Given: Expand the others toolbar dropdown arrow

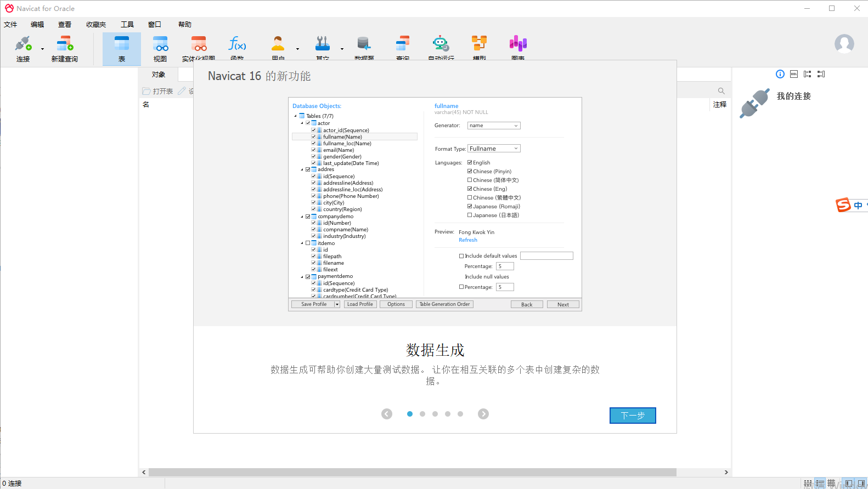Looking at the screenshot, I should 342,49.
